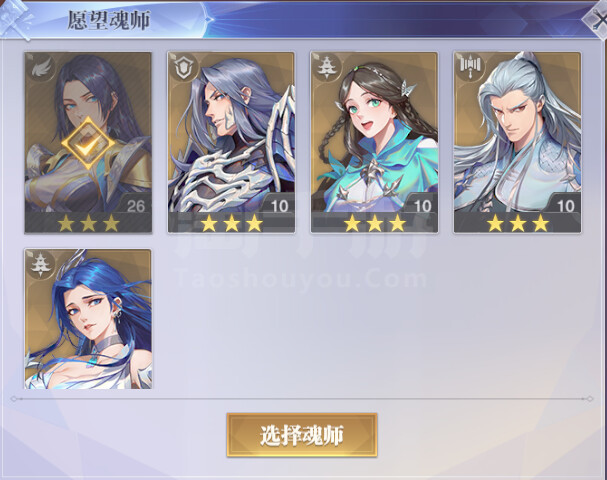The height and width of the screenshot is (480, 607).
Task: Click the 选择魂师 button
Action: point(302,435)
